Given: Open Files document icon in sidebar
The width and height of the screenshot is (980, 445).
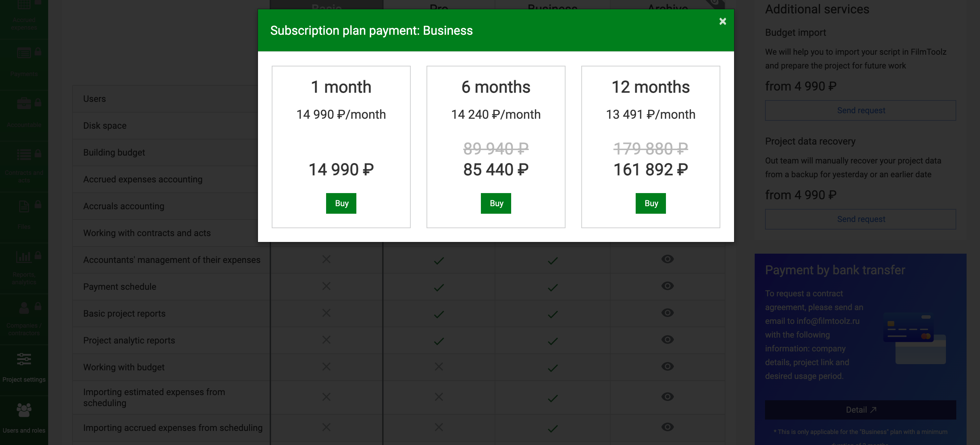Looking at the screenshot, I should tap(24, 206).
